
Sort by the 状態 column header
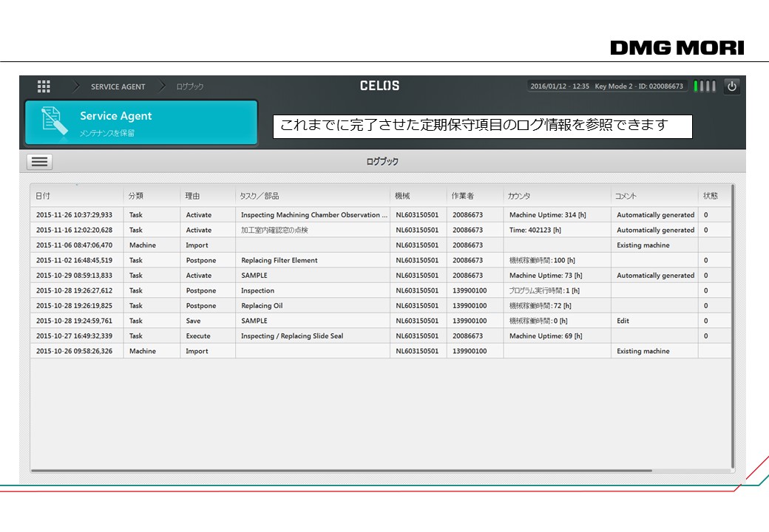click(x=714, y=196)
